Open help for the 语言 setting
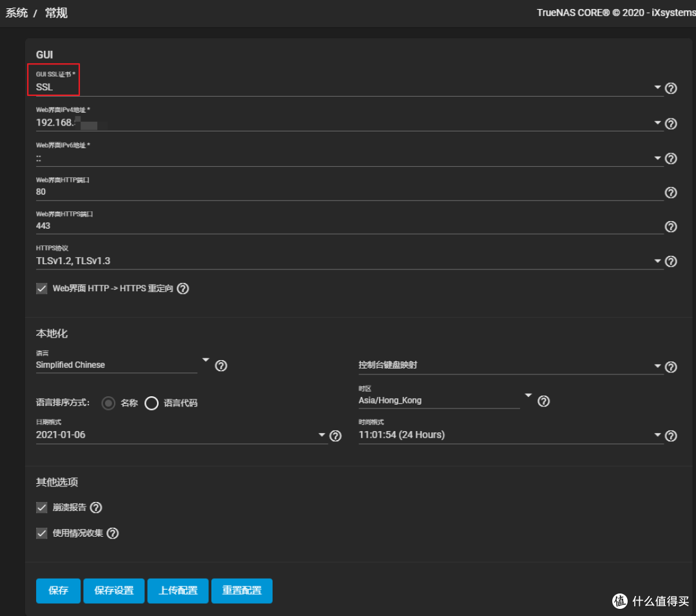 coord(221,365)
